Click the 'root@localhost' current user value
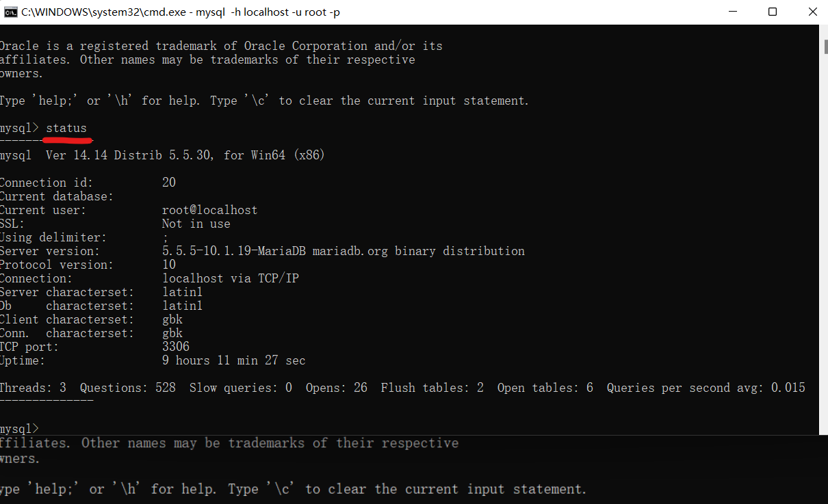 (x=210, y=210)
